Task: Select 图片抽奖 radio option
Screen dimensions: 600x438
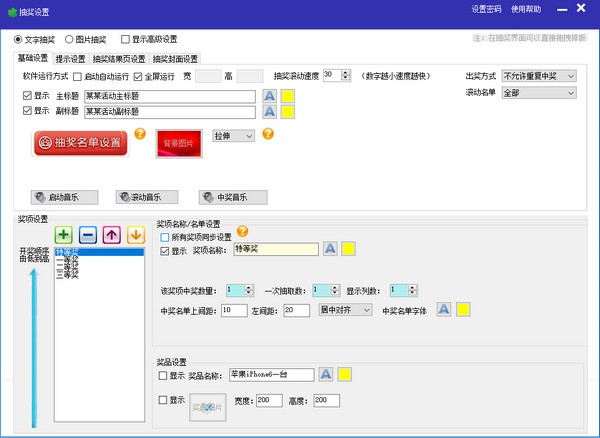Action: [x=69, y=40]
